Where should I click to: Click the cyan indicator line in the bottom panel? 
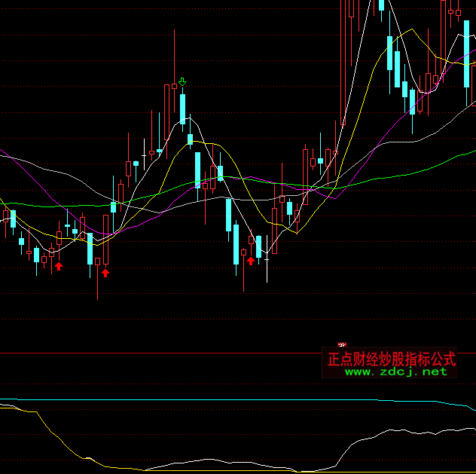(226, 400)
